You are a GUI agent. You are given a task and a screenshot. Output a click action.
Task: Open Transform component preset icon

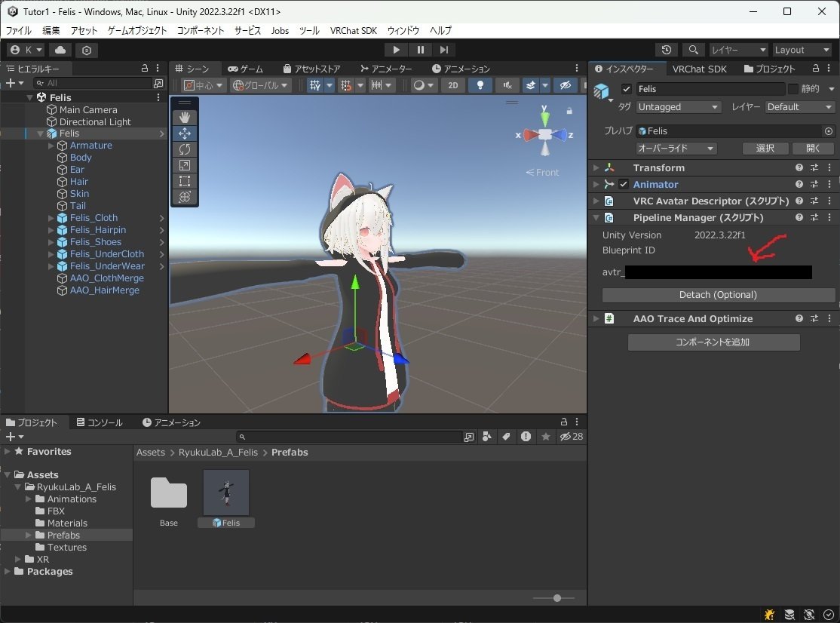(x=814, y=167)
